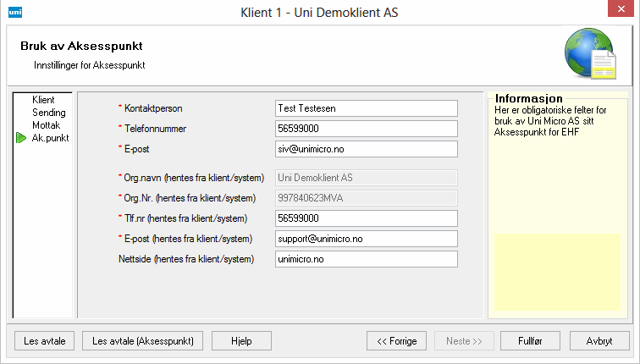Click the E-post field containing siv@unimicro.no
640x364 pixels.
366,149
